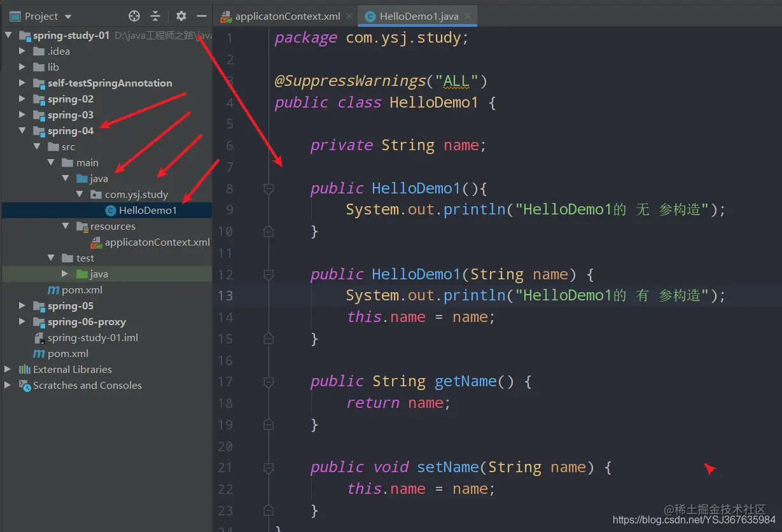The width and height of the screenshot is (782, 532).
Task: Click the locate/select opened file icon
Action: (134, 16)
